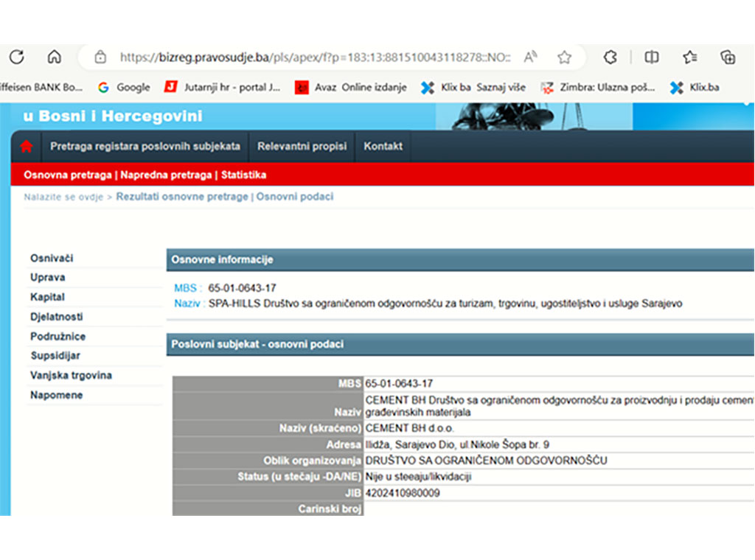
Task: Open the Kontakt menu item
Action: coord(383,147)
